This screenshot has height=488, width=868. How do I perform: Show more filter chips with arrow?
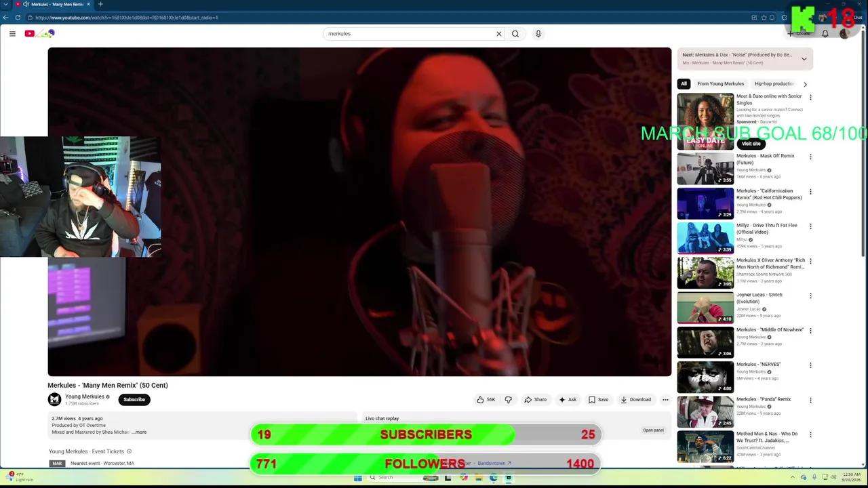805,84
